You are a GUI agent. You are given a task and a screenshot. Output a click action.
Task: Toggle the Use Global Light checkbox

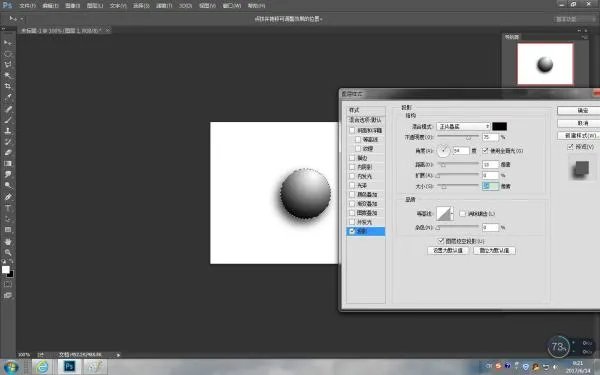(x=485, y=151)
